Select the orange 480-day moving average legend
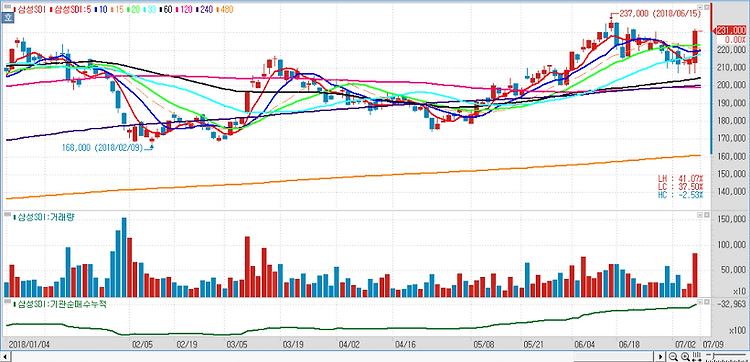 [224, 9]
